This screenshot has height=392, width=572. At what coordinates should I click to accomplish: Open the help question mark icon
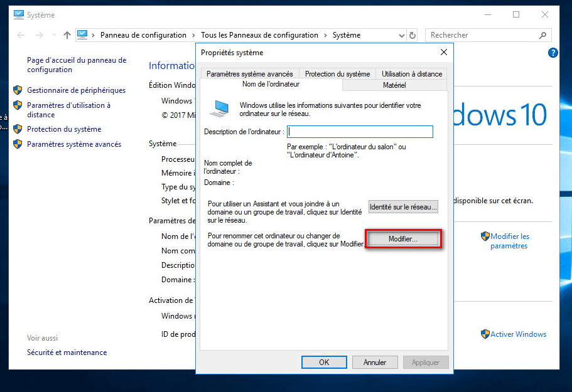click(x=553, y=53)
